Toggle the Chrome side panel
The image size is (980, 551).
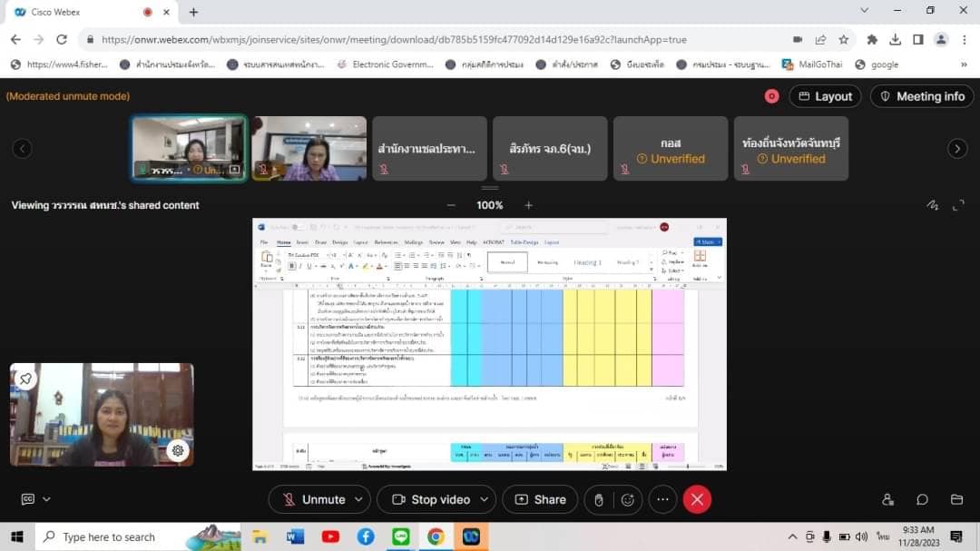pos(918,39)
